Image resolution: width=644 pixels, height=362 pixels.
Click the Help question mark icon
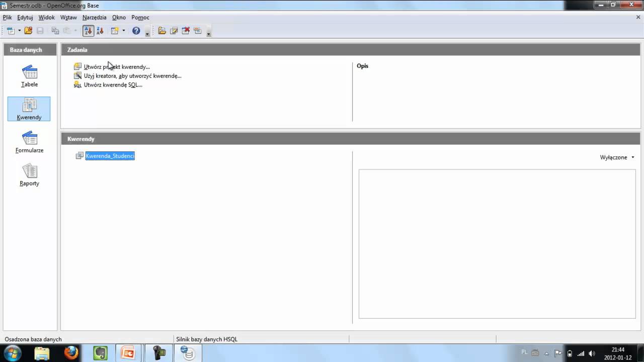[136, 31]
